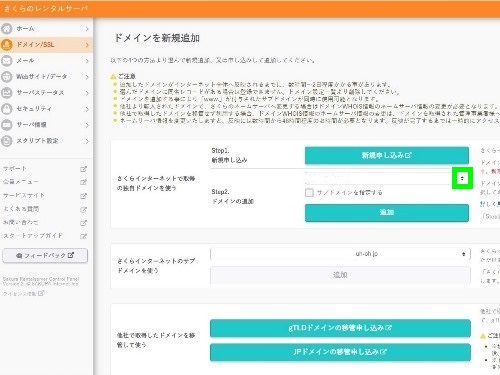
Task: Click external-link icon beside 会員メニュー
Action: click(83, 182)
